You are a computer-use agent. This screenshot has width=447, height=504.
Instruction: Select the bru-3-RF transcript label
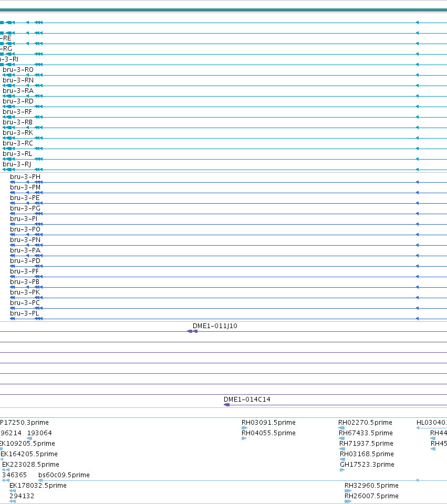point(17,112)
